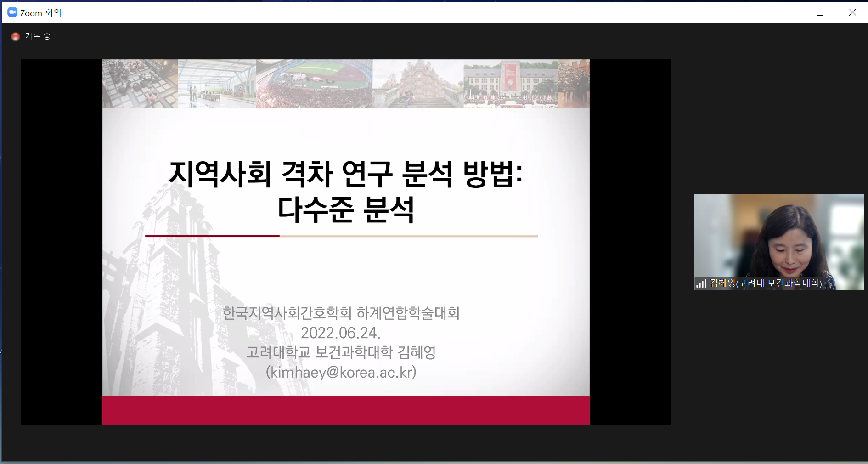Viewport: 868px width, 464px height.
Task: Click the email '(kimhaey@korea.ac.kr)' on slide
Action: click(x=341, y=372)
